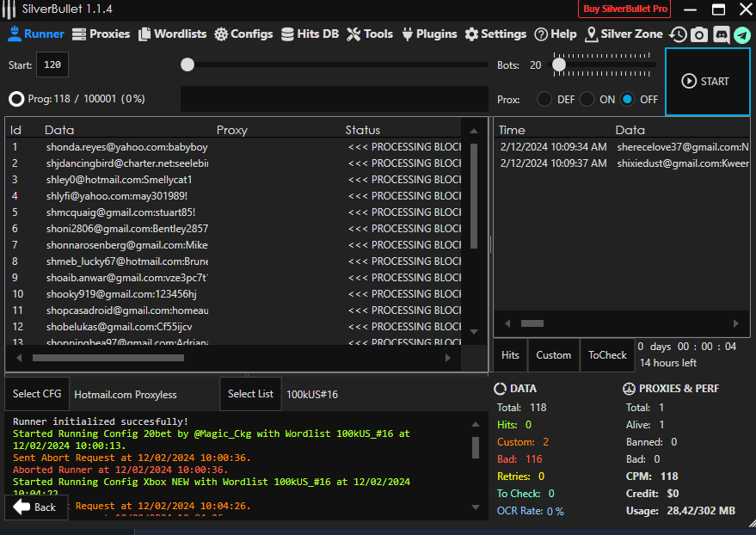
Task: Select the ON proxy radio button
Action: [x=587, y=99]
